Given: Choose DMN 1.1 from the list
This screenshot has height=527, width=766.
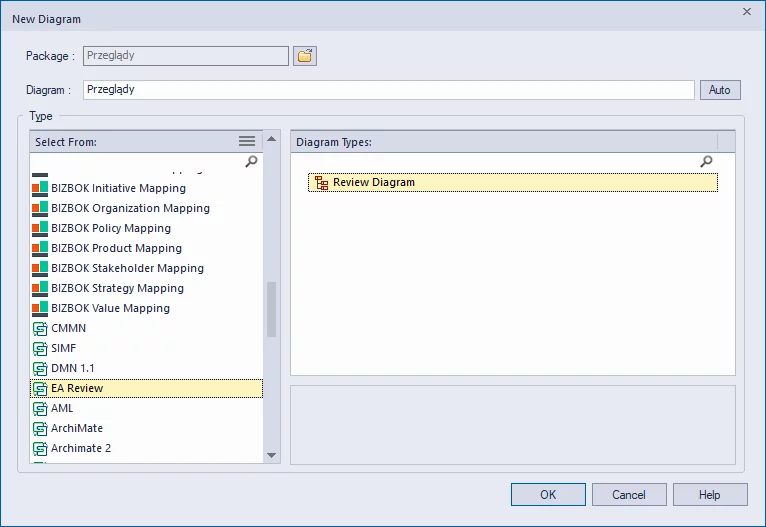Looking at the screenshot, I should click(x=72, y=368).
